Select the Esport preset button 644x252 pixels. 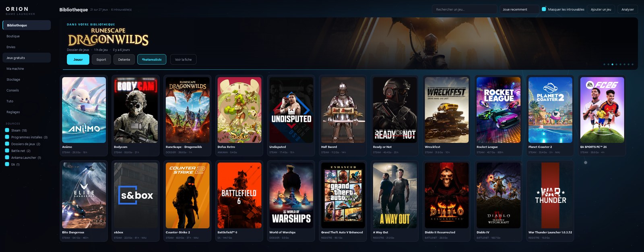point(101,59)
